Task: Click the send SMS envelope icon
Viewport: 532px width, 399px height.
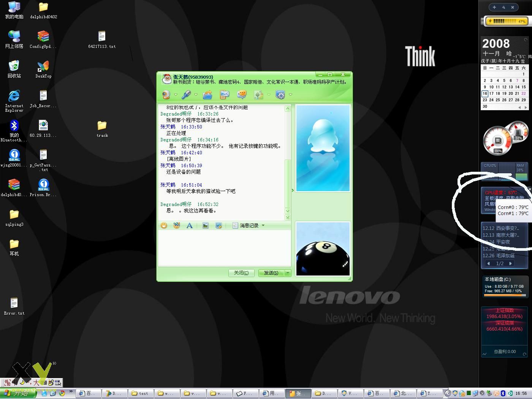Action: 225,95
